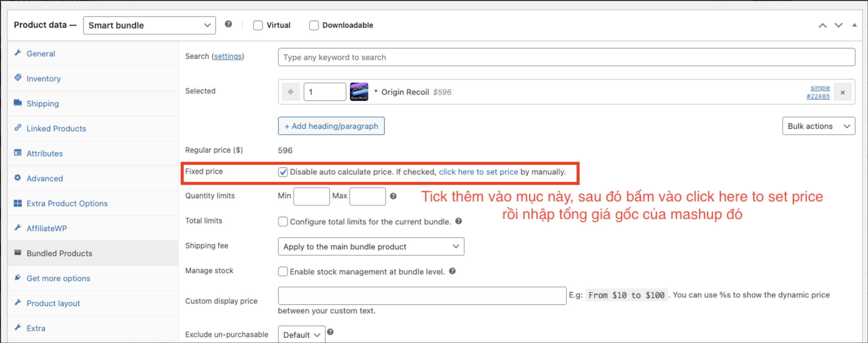This screenshot has height=343, width=868.
Task: Click the Quantity limits help icon
Action: coord(393,196)
